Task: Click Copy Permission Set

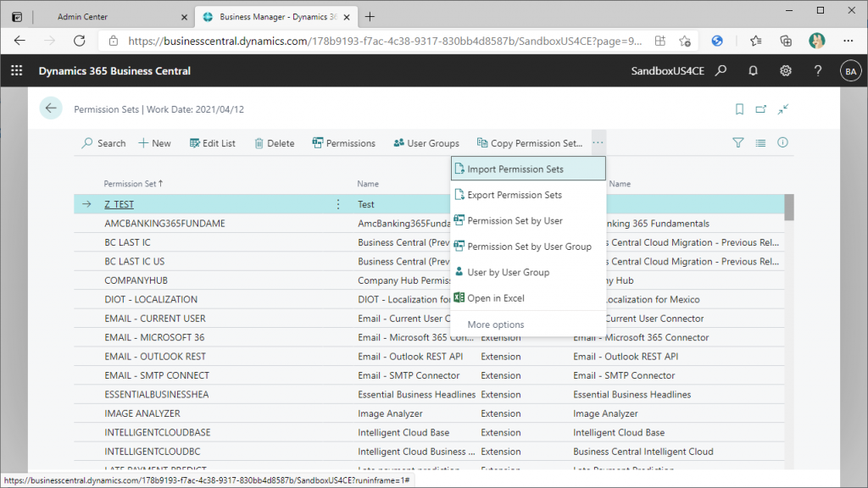Action: 530,143
